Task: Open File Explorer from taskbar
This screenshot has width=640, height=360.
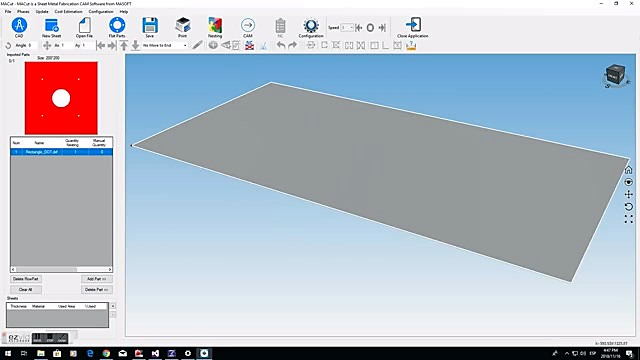Action: point(41,353)
